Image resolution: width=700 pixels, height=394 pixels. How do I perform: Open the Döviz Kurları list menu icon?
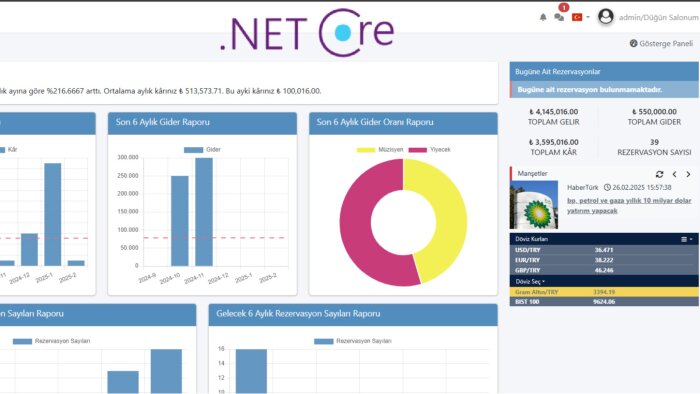[x=684, y=239]
